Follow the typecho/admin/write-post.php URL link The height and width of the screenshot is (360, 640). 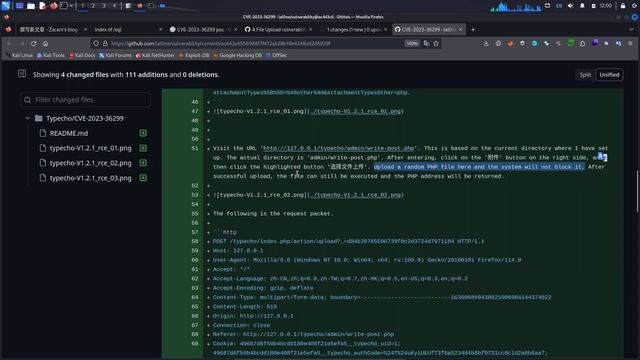pos(338,148)
